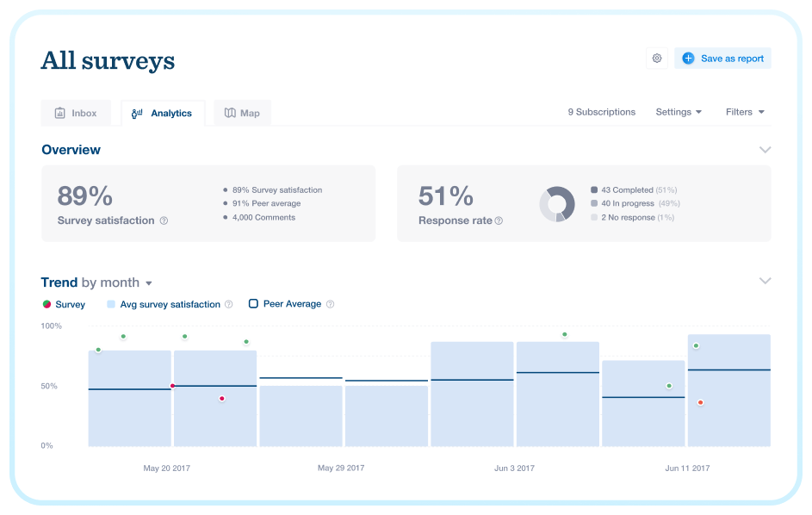Open the 9 Subscriptions link
The height and width of the screenshot is (515, 812).
tap(601, 112)
